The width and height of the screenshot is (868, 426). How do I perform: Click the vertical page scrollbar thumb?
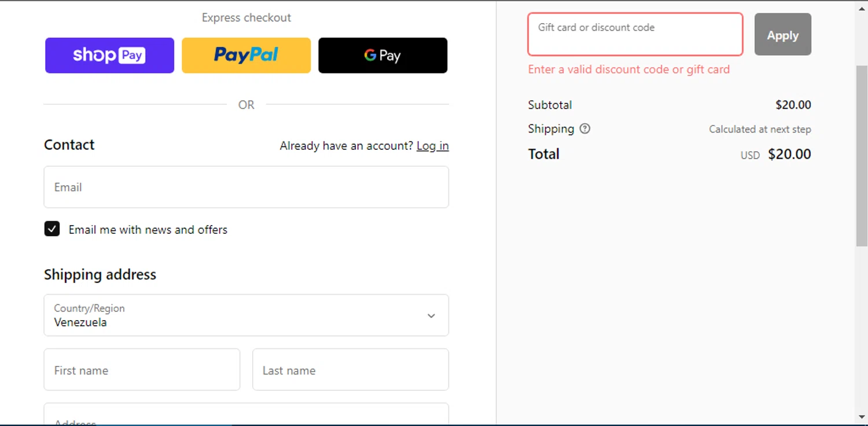(862, 156)
